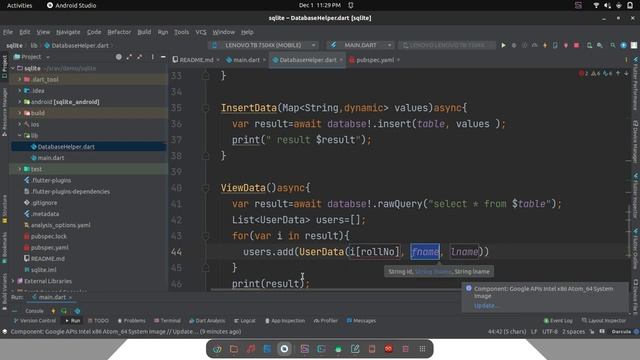This screenshot has height=360, width=640.
Task: Click UTF-8 encoding in status bar
Action: (550, 332)
